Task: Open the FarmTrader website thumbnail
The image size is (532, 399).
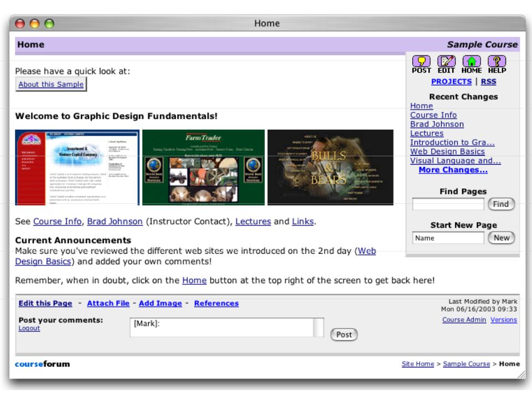Action: pos(203,167)
